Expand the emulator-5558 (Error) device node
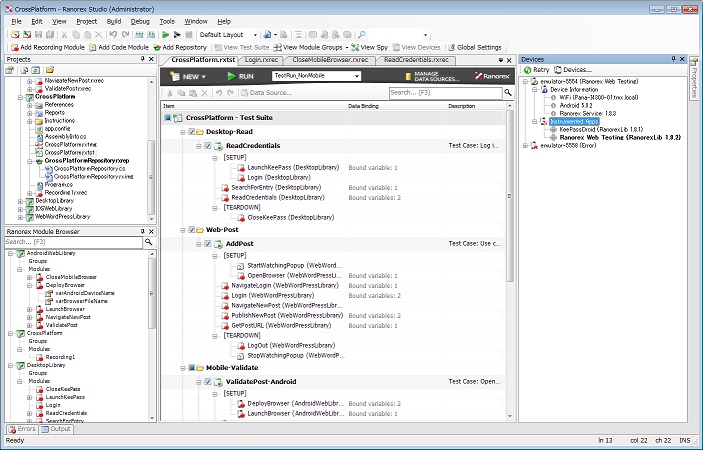703x450 pixels. tap(526, 145)
